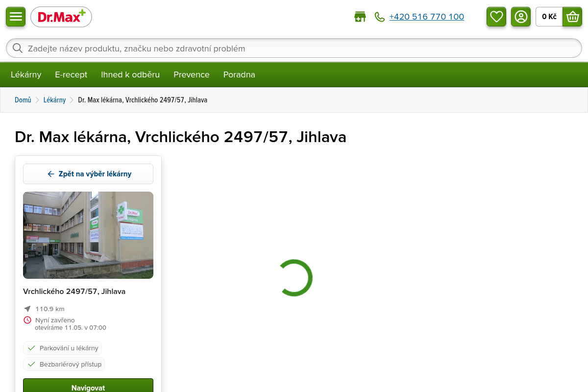The image size is (588, 392).
Task: Call +420 516 770 100 link
Action: pos(426,17)
